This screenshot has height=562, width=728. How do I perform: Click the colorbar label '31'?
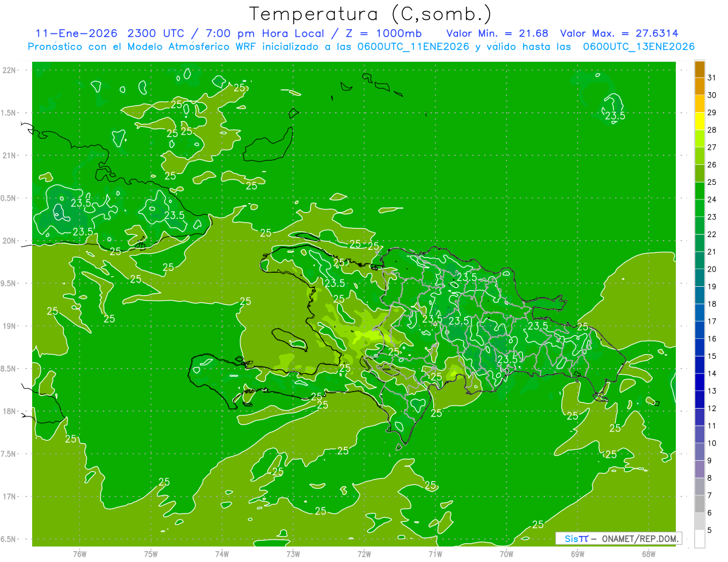pos(712,78)
